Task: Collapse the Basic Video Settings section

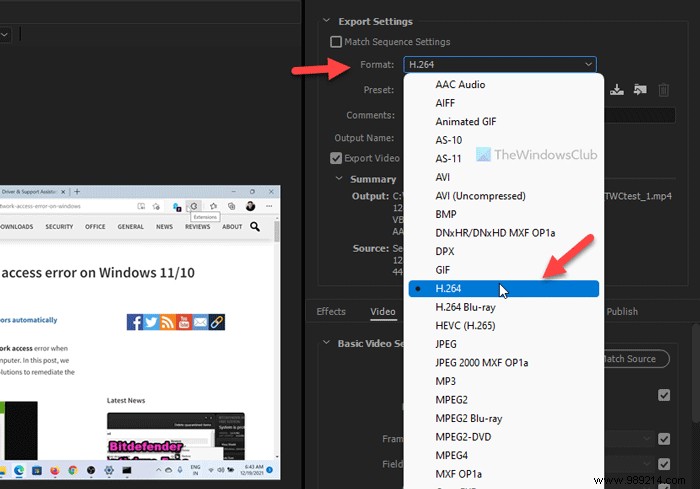Action: click(x=326, y=343)
